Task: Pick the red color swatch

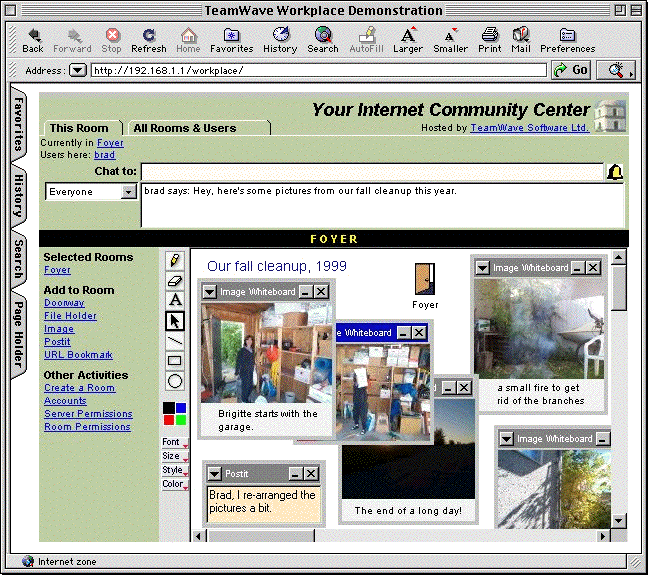Action: [169, 419]
